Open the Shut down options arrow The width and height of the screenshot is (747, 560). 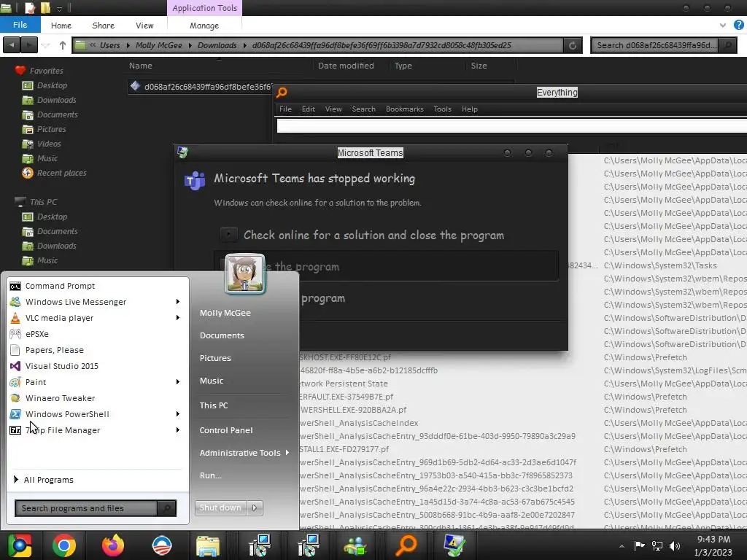click(x=255, y=507)
